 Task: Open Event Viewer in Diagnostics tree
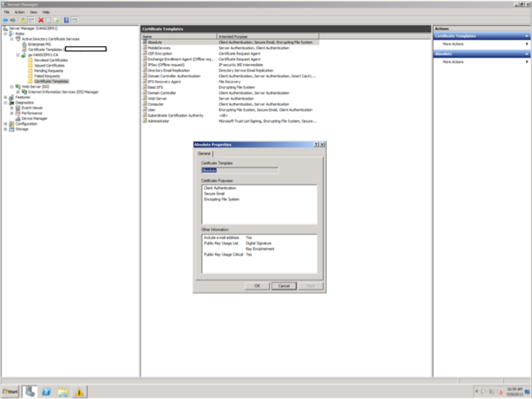[x=32, y=108]
